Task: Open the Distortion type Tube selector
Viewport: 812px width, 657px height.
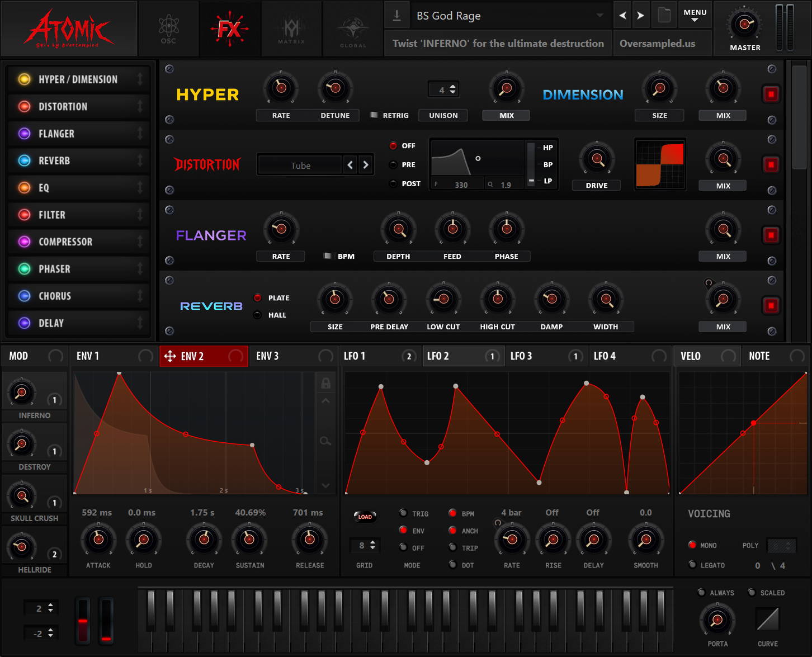Action: (x=300, y=165)
